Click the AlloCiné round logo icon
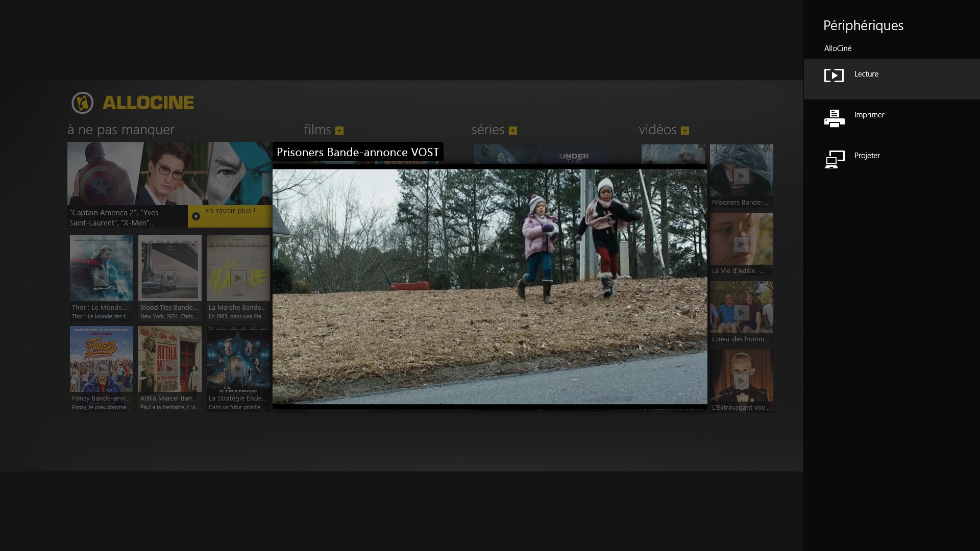This screenshot has width=980, height=551. [x=82, y=103]
